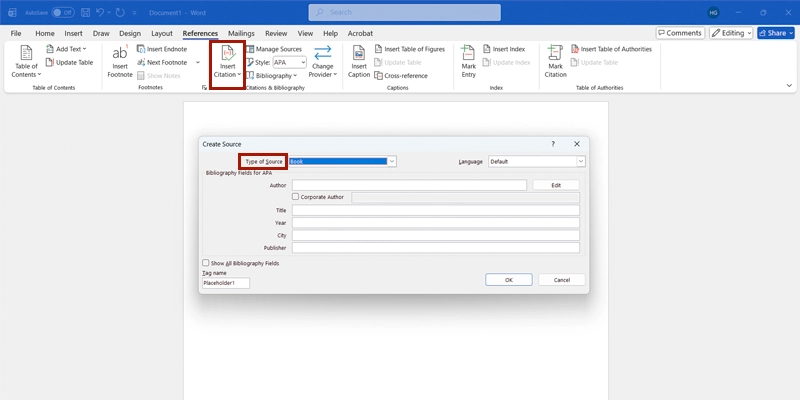
Task: Enable the Corporate Author checkbox
Action: click(x=296, y=197)
